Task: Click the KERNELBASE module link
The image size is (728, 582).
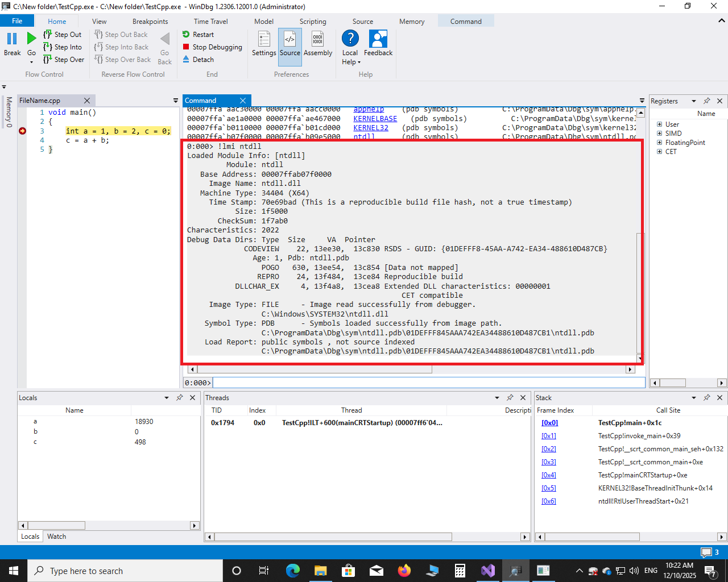Action: tap(375, 119)
